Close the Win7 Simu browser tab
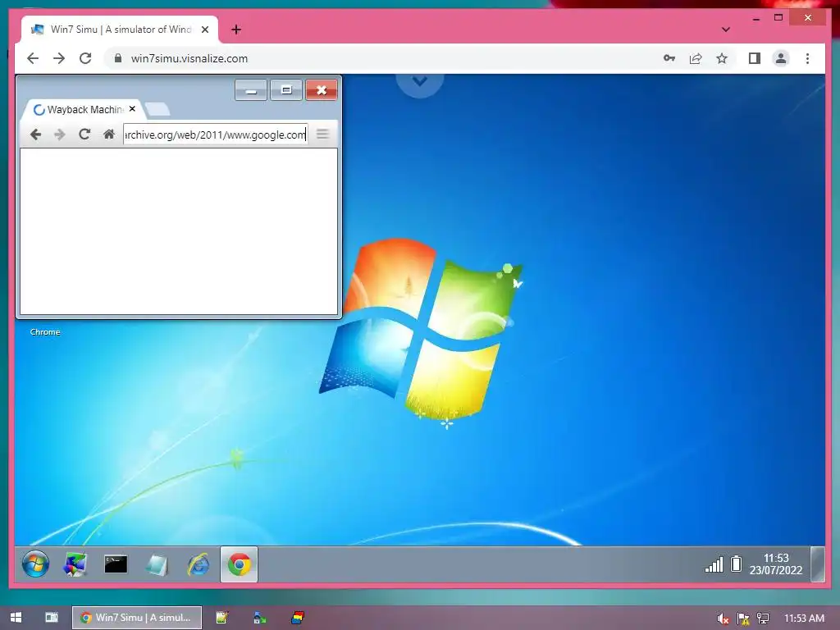Image resolution: width=840 pixels, height=630 pixels. coord(204,30)
